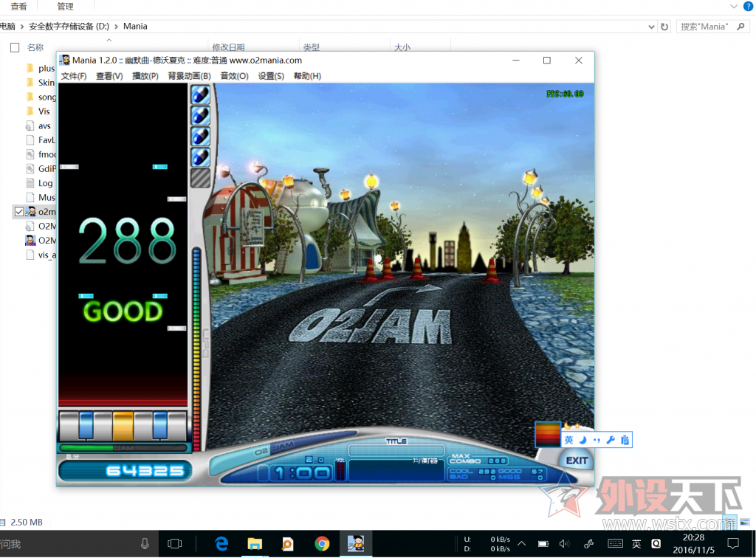Switch to the Explorer 管理 ribbon tab
The height and width of the screenshot is (558, 756).
tap(65, 6)
